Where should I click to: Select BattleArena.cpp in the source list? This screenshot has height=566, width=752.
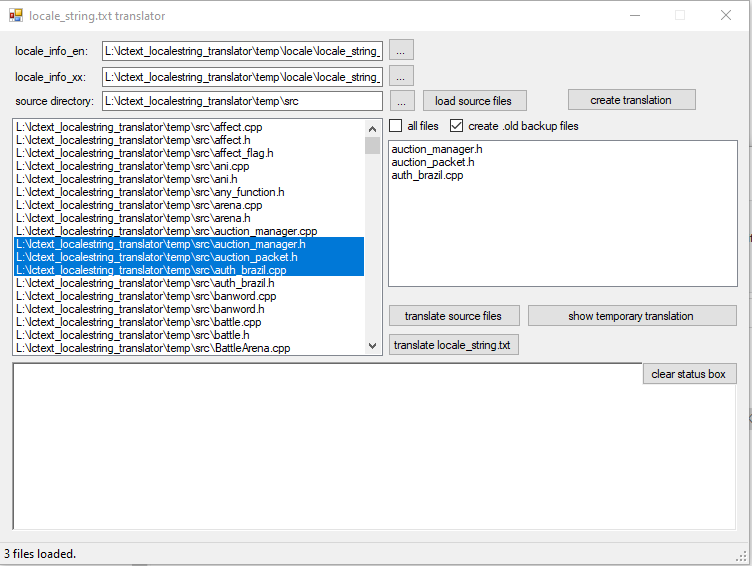coord(189,348)
